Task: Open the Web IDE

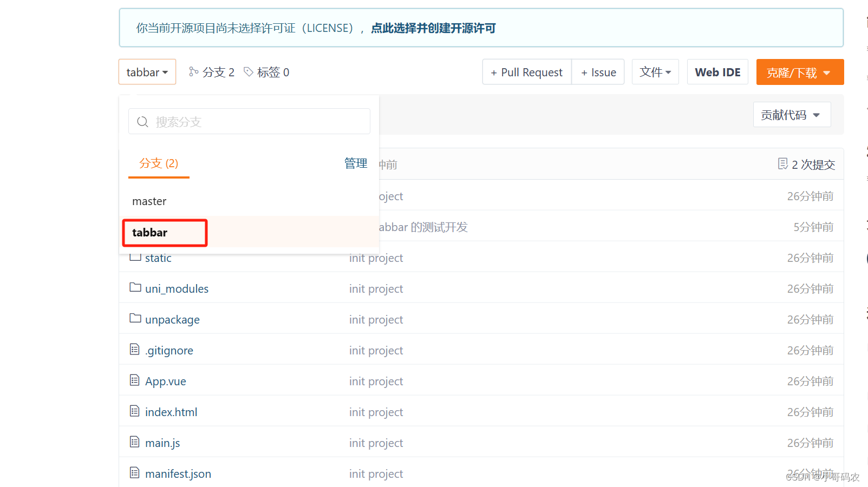Action: 717,71
